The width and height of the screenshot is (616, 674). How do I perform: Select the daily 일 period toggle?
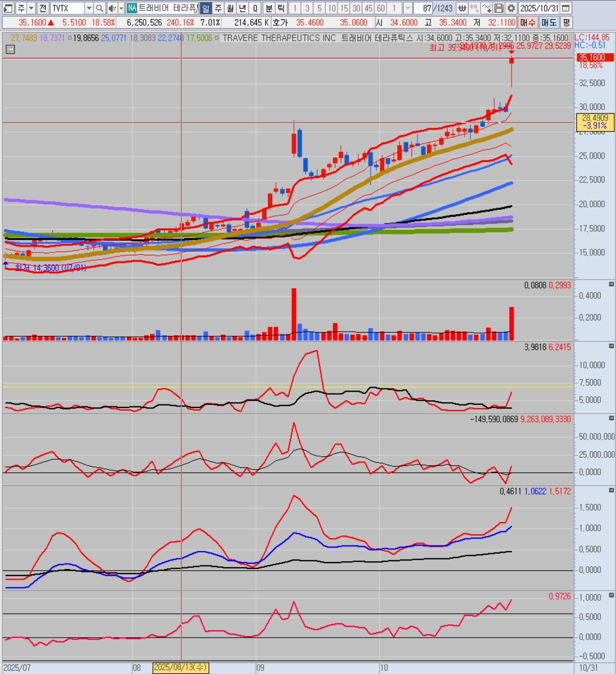[x=206, y=8]
